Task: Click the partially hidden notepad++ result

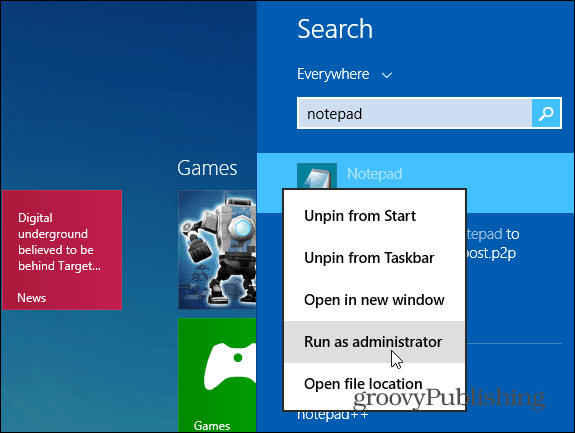Action: pos(333,415)
